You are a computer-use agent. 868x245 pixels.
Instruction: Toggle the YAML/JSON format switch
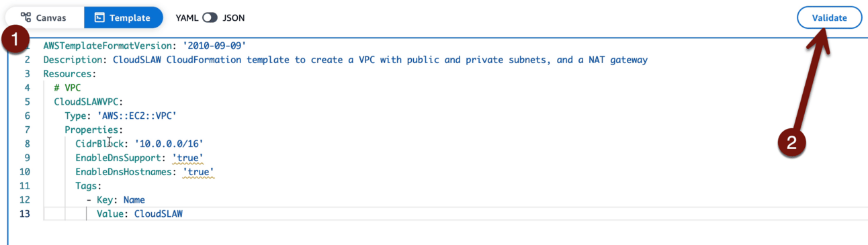coord(210,17)
